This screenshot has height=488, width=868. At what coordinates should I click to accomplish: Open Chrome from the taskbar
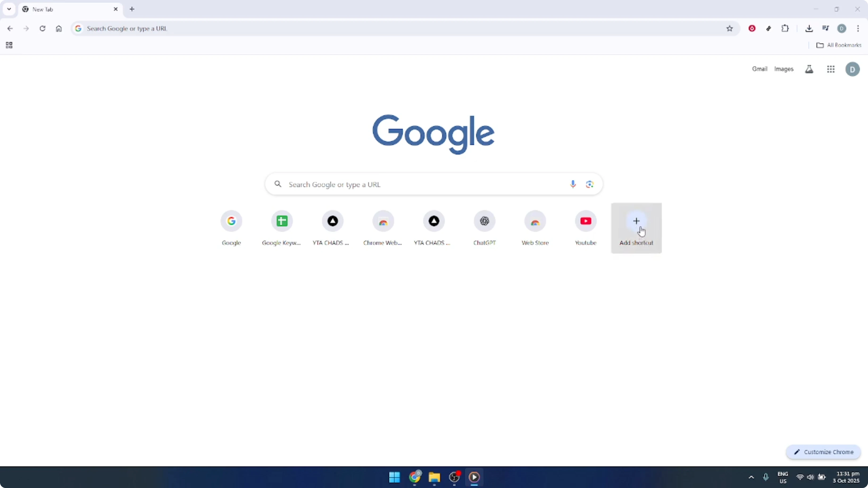pyautogui.click(x=414, y=477)
